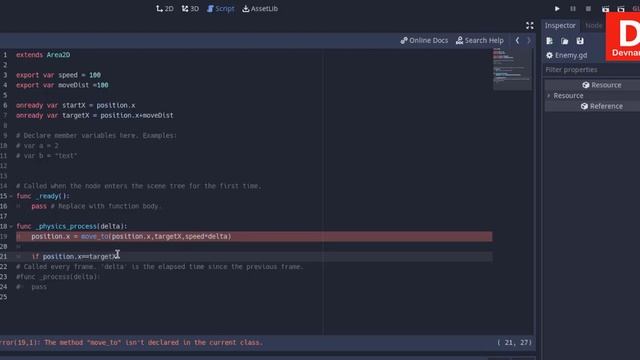Click the Enemy.gd gear icon
The image size is (640, 360).
click(x=549, y=55)
